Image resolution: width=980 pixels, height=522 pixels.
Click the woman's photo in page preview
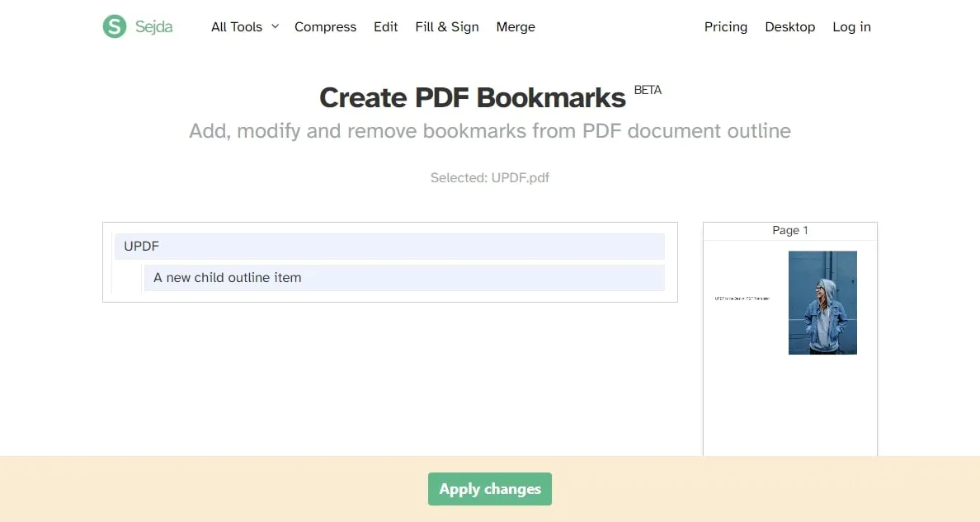822,303
